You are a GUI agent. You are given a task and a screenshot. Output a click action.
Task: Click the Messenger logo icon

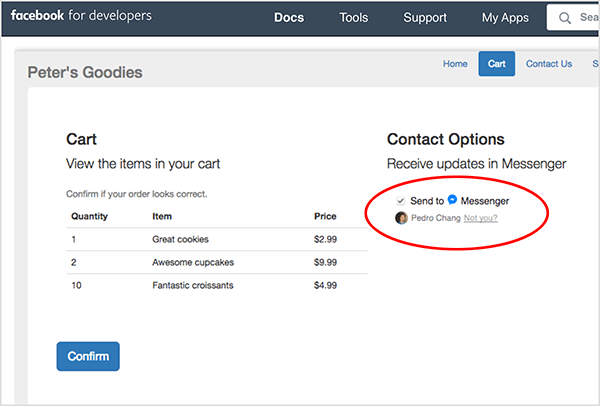point(452,200)
